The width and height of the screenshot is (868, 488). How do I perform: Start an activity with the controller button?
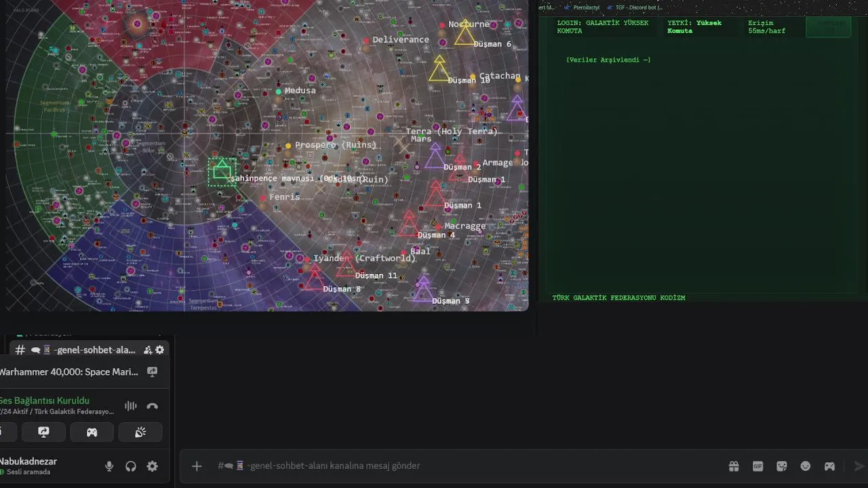[92, 432]
